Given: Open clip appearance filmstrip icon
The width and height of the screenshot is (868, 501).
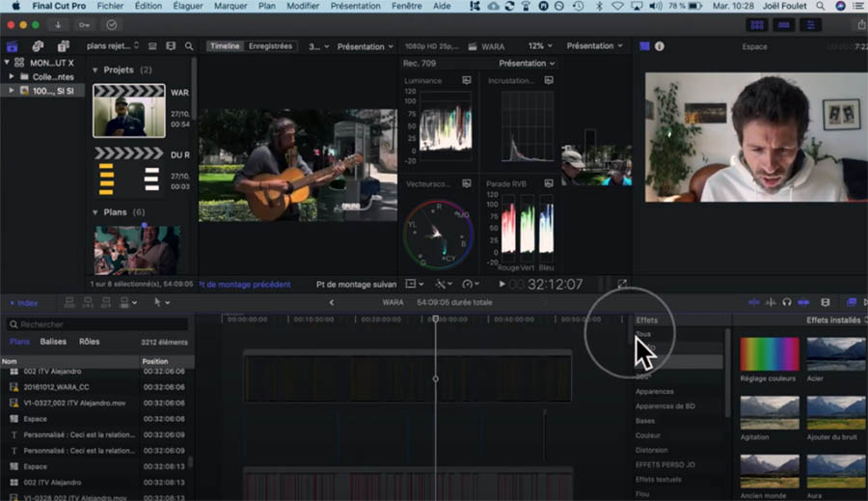Looking at the screenshot, I should click(826, 302).
